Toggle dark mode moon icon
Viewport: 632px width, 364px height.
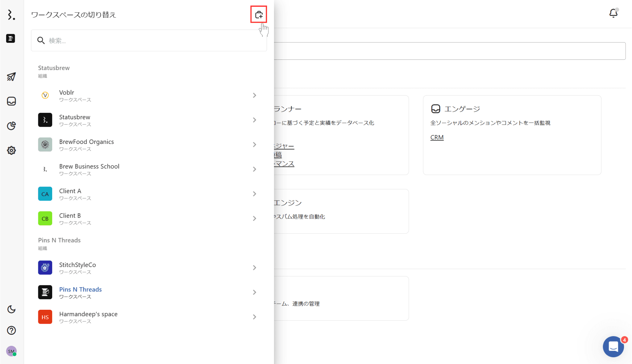click(11, 309)
